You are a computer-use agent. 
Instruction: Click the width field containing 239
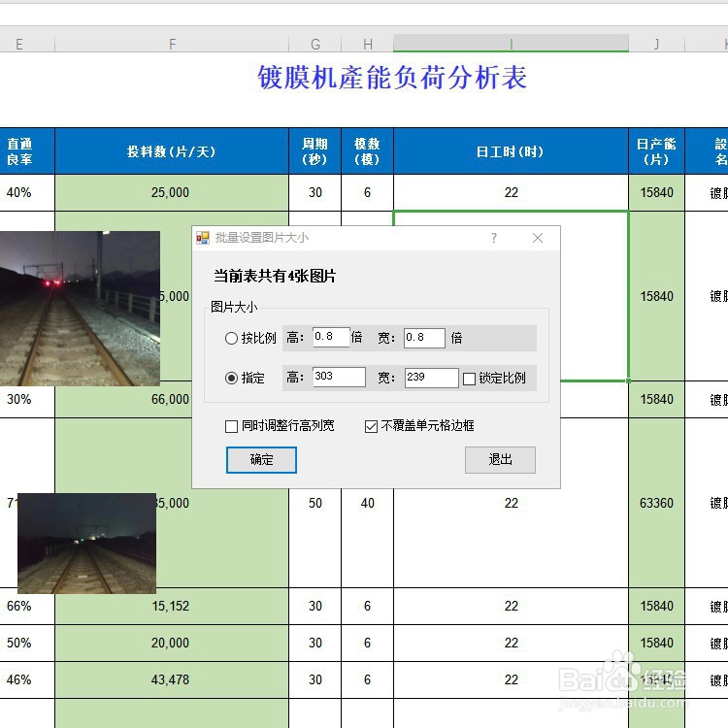(x=431, y=378)
